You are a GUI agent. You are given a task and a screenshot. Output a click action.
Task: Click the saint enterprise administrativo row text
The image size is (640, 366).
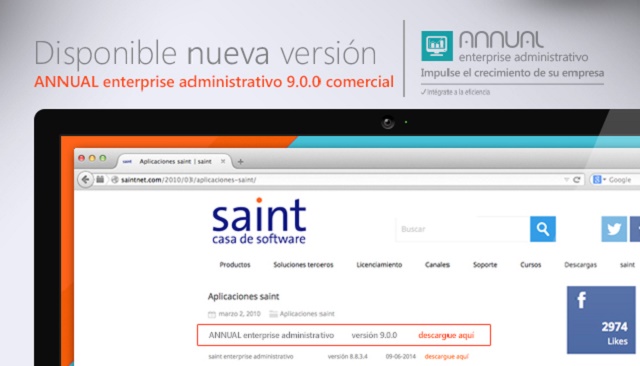point(251,356)
